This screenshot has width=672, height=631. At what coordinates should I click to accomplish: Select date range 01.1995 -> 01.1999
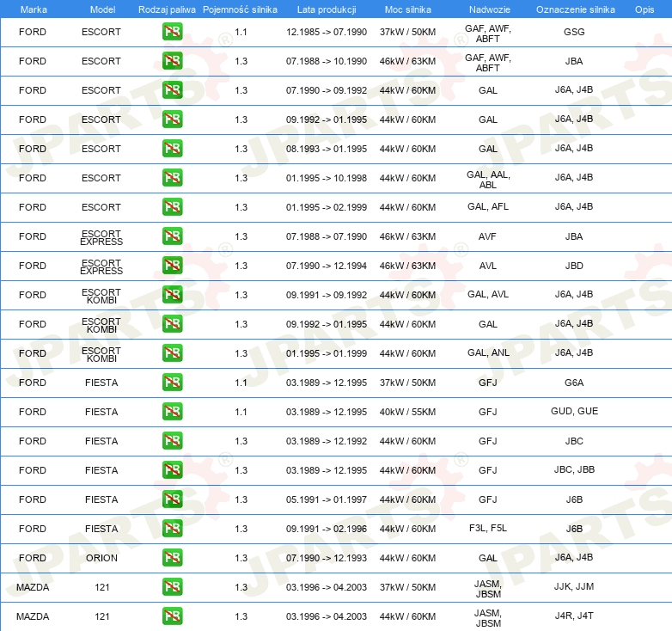tap(327, 353)
